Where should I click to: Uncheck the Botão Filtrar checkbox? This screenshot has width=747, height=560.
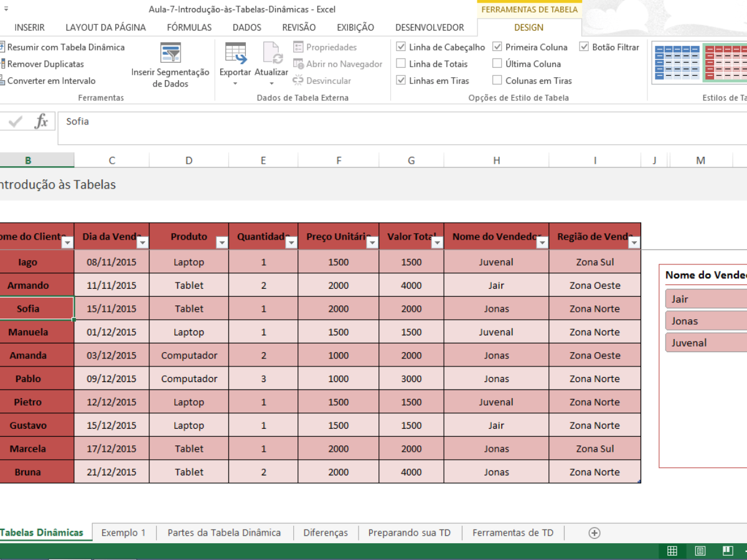(x=584, y=47)
